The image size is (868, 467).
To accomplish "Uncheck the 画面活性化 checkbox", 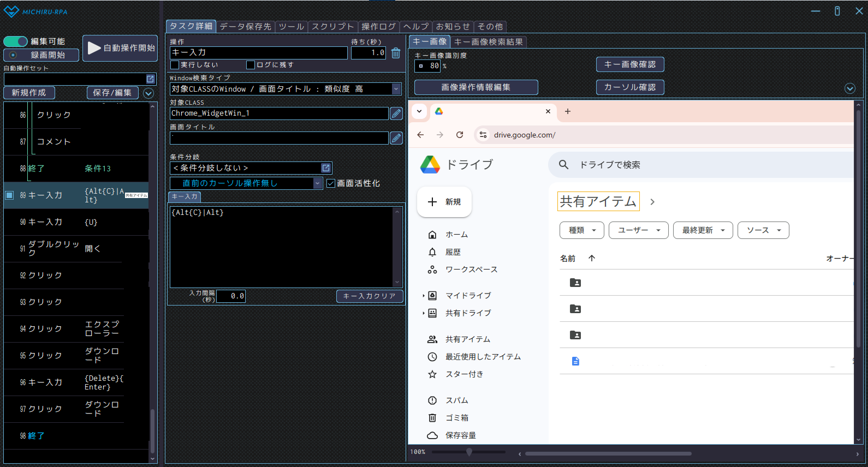I will [331, 183].
